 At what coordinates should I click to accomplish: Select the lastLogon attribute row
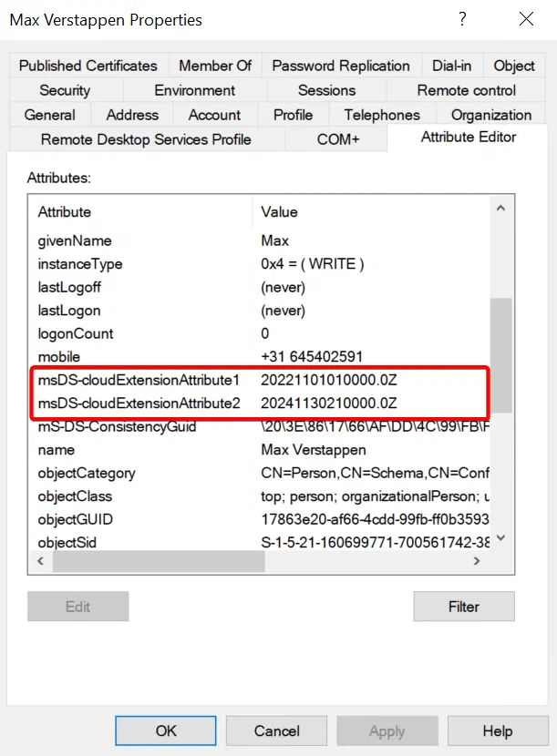tap(260, 310)
